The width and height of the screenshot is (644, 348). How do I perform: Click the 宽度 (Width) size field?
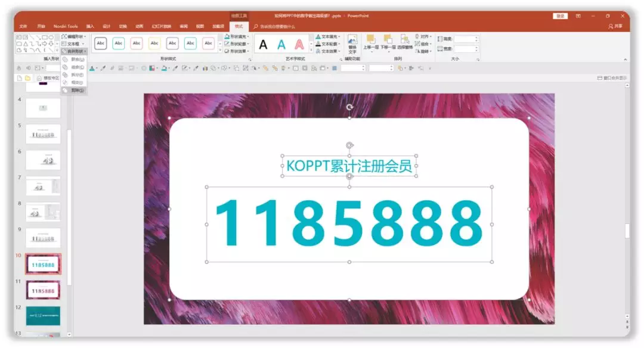(466, 49)
